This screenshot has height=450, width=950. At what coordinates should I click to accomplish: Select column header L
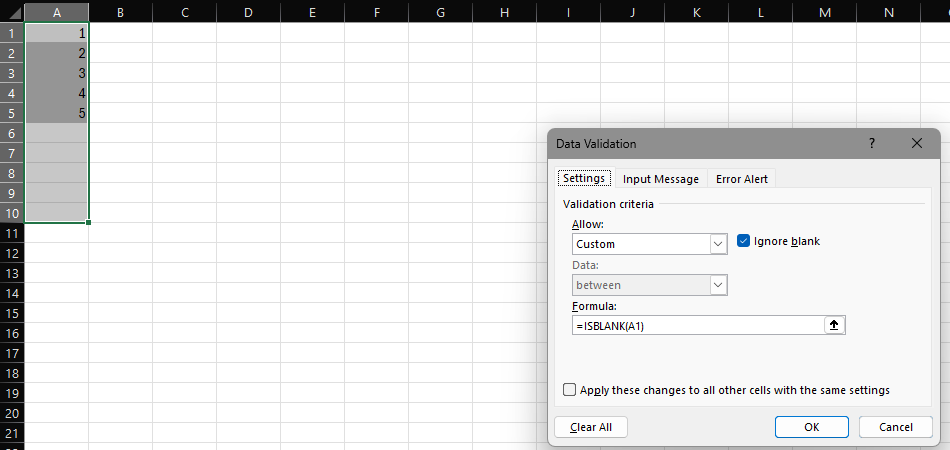pos(760,12)
